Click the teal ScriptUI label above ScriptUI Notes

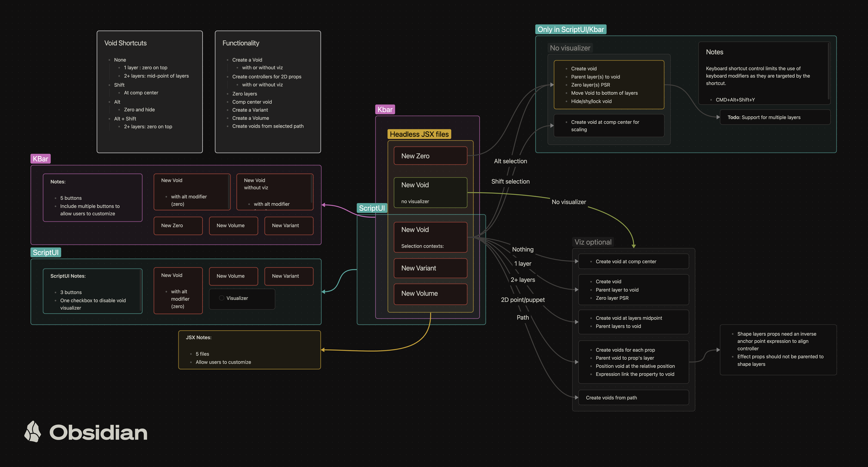tap(46, 252)
